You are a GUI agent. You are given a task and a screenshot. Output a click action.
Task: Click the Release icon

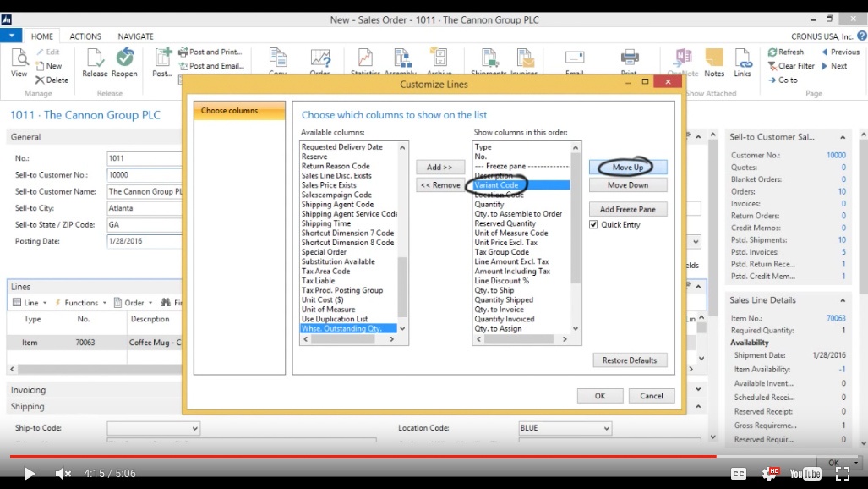tap(95, 63)
